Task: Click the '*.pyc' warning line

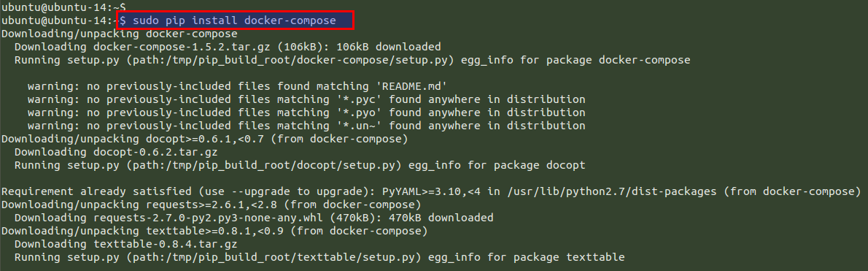Action: (x=306, y=100)
